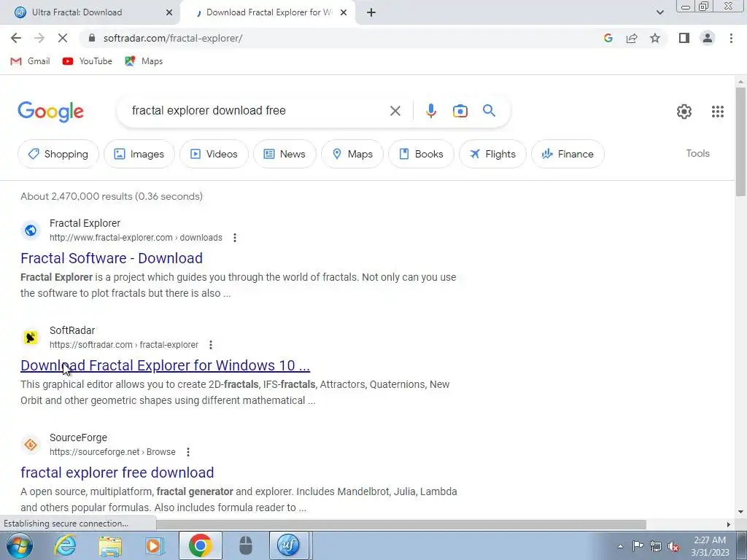Open Google account icon in address bar
747x560 pixels.
click(x=608, y=38)
